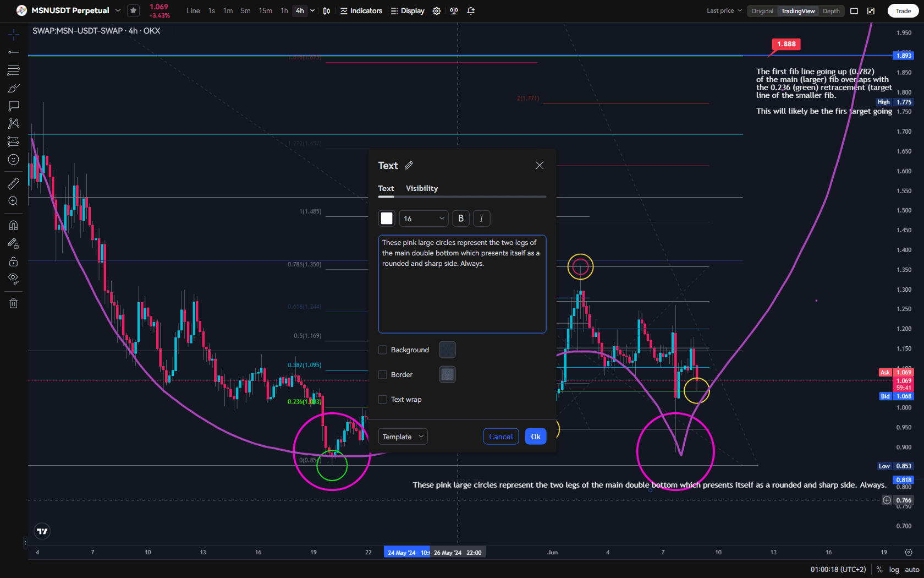Open the compare symbols icon
The image size is (924, 578).
(454, 11)
